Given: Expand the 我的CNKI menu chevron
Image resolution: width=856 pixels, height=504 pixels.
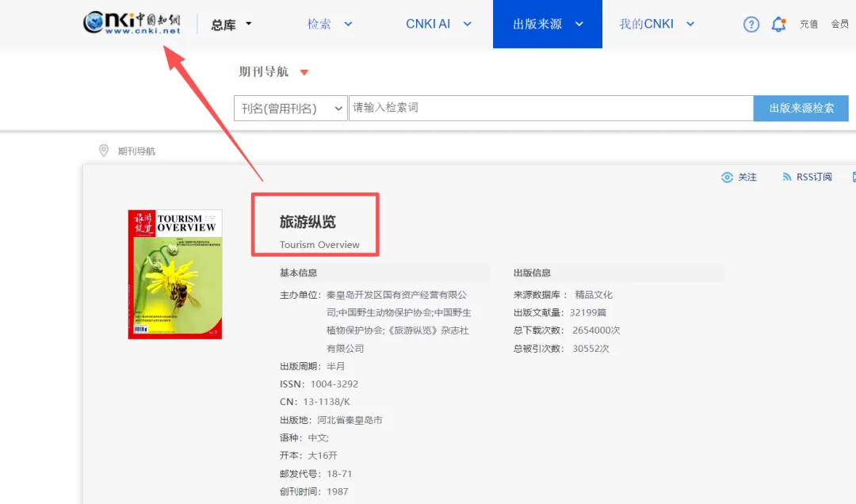Looking at the screenshot, I should [690, 24].
